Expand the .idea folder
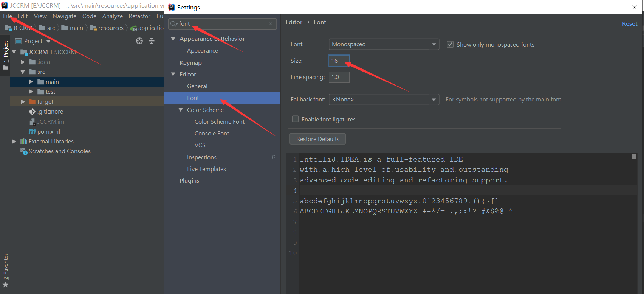 [x=23, y=62]
